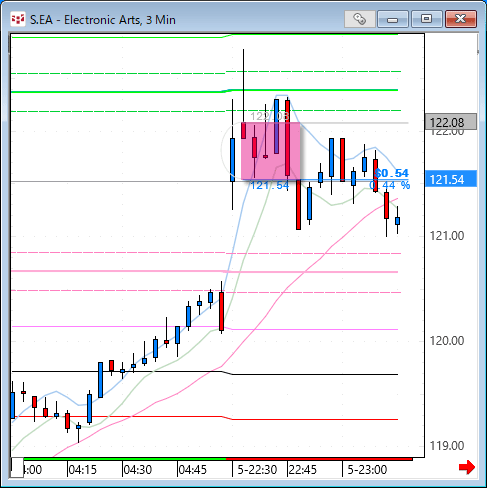Maximize the S.EA chart window

426,19
